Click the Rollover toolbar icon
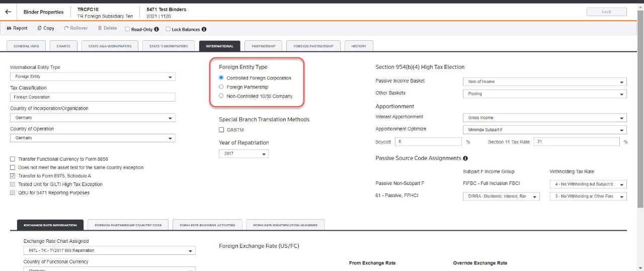This screenshot has width=644, height=271. (x=66, y=29)
